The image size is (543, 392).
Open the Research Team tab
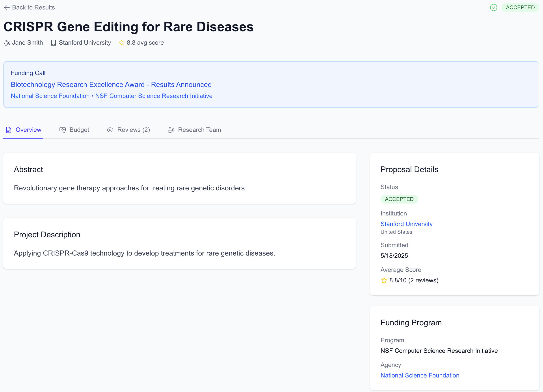(199, 130)
